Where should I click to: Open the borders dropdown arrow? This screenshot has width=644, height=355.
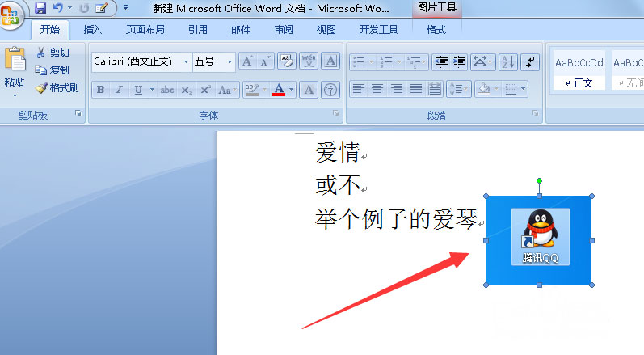click(523, 89)
